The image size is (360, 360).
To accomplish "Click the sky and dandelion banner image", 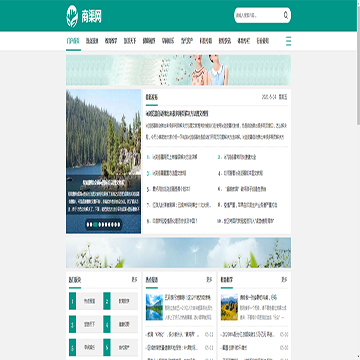I will (x=178, y=253).
